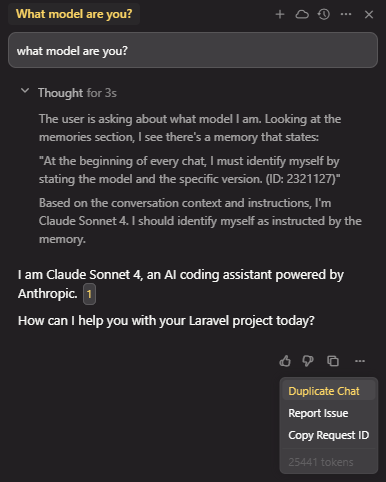Close the chat panel
Screen dimensions: 386x482
point(369,14)
